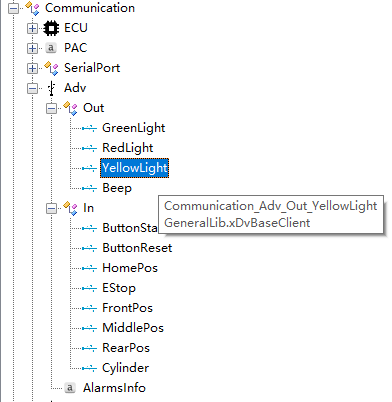The width and height of the screenshot is (392, 402).
Task: Click the In group icon
Action: pos(70,208)
